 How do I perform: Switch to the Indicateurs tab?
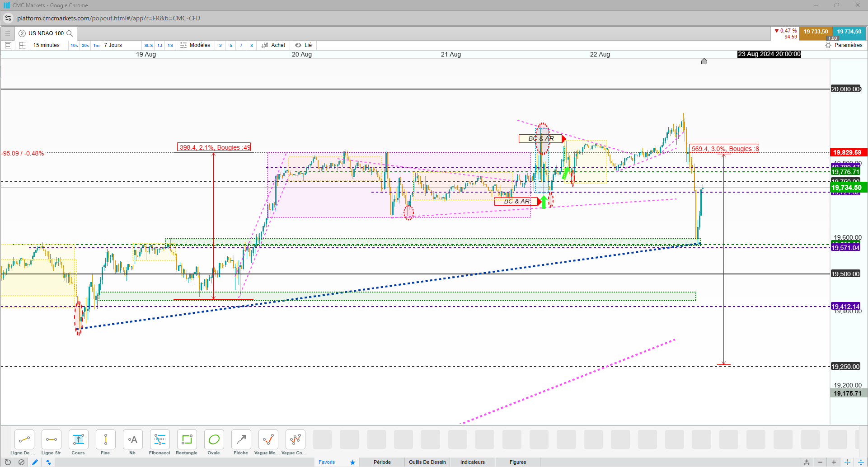pos(473,462)
